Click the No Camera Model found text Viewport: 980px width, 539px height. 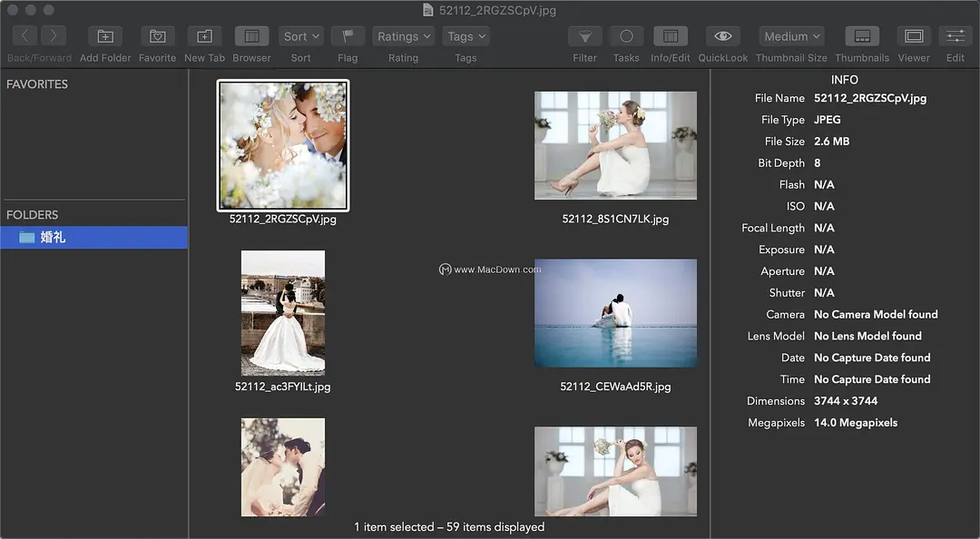click(x=876, y=315)
